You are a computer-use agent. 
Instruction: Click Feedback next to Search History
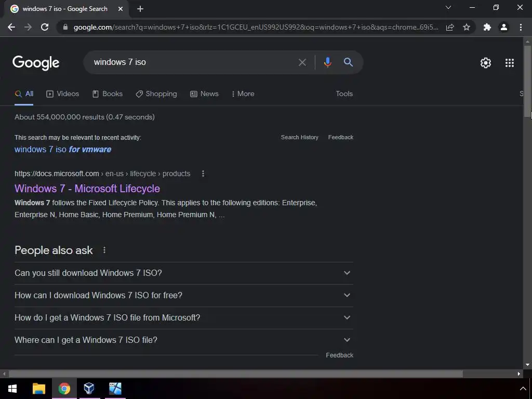click(341, 137)
